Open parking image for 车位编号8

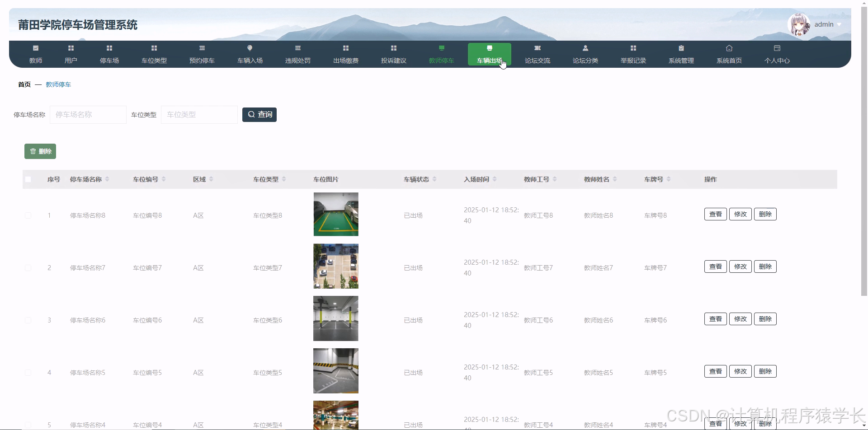tap(336, 214)
